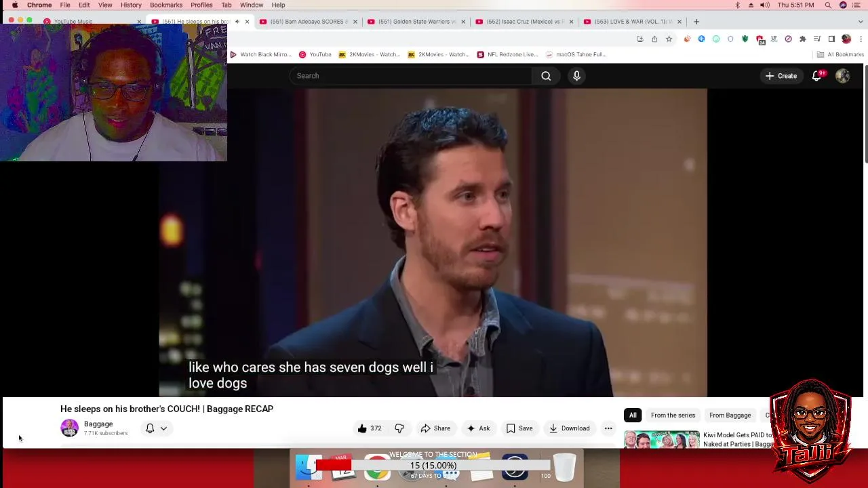868x488 pixels.
Task: Click the share page icon in address bar
Action: (x=654, y=39)
